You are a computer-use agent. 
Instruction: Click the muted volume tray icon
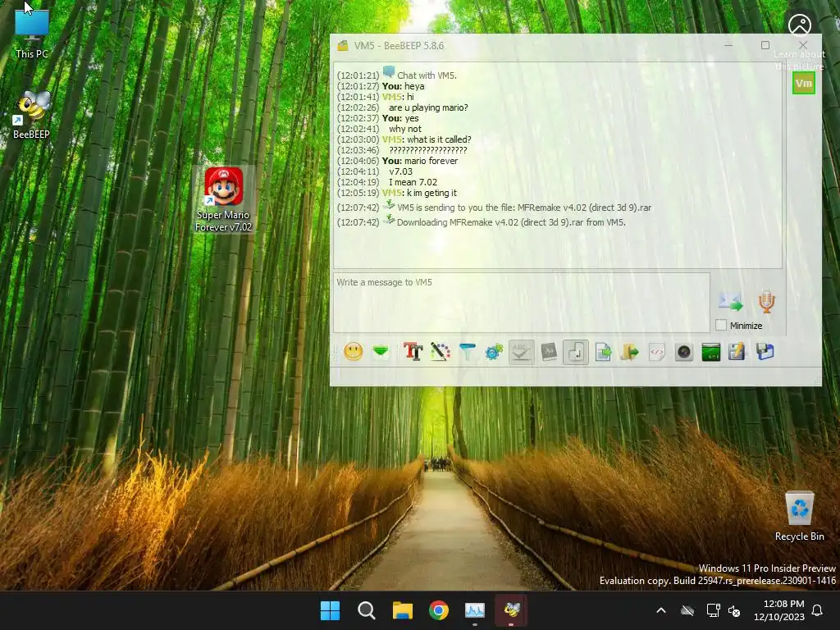click(734, 610)
